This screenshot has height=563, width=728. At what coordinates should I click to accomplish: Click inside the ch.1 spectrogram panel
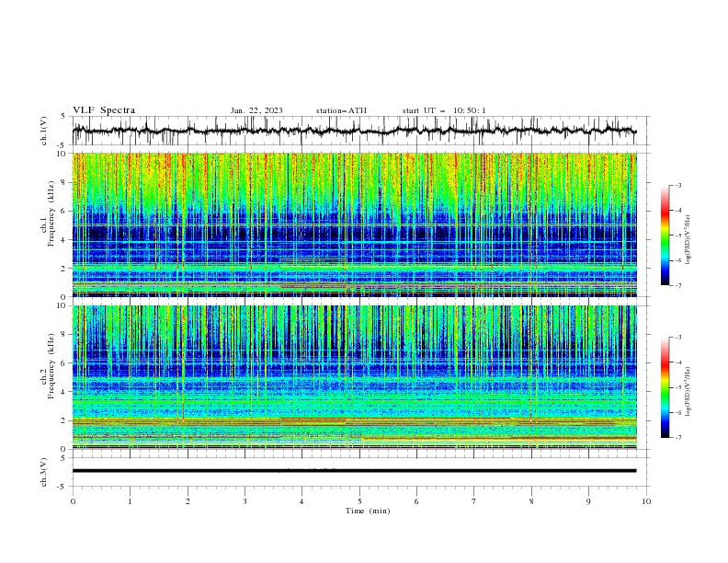pyautogui.click(x=354, y=224)
